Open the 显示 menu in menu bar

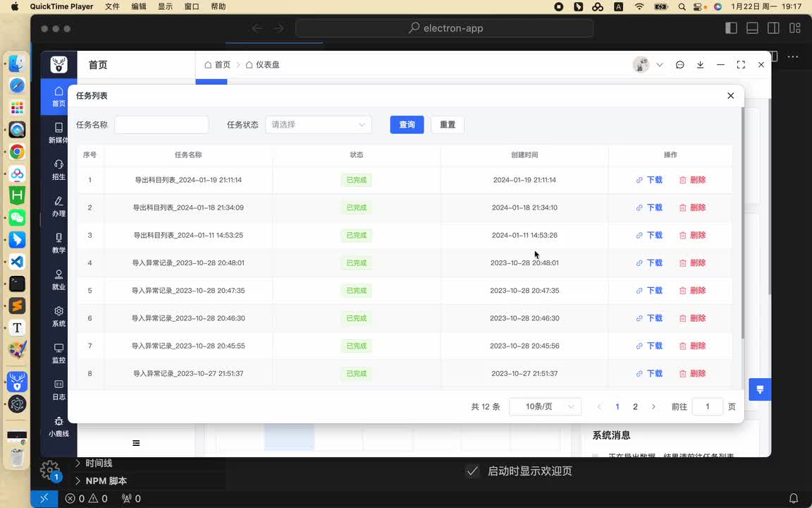coord(165,7)
